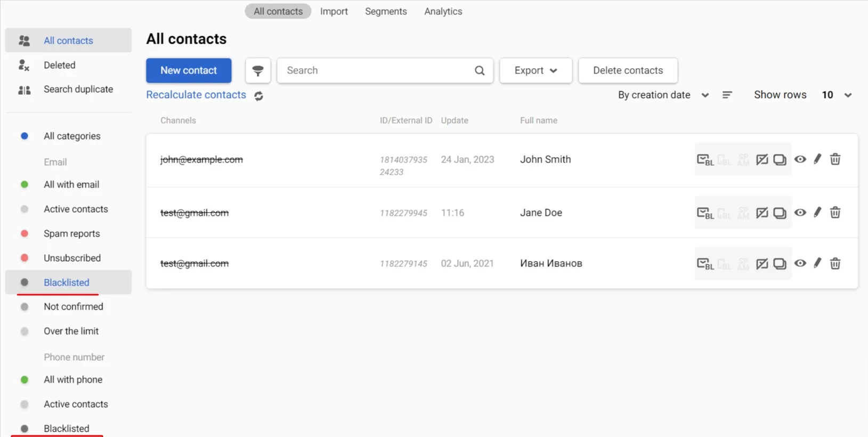Viewport: 868px width, 437px height.
Task: View Jane Doe contact with eye icon
Action: pos(800,212)
